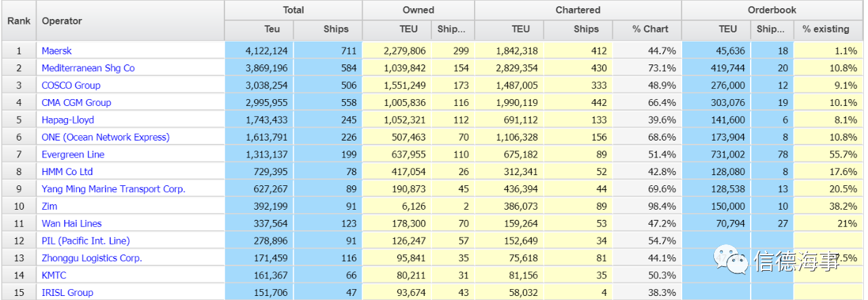
Task: Select IRISL % chart cell 38.3%
Action: 647,293
